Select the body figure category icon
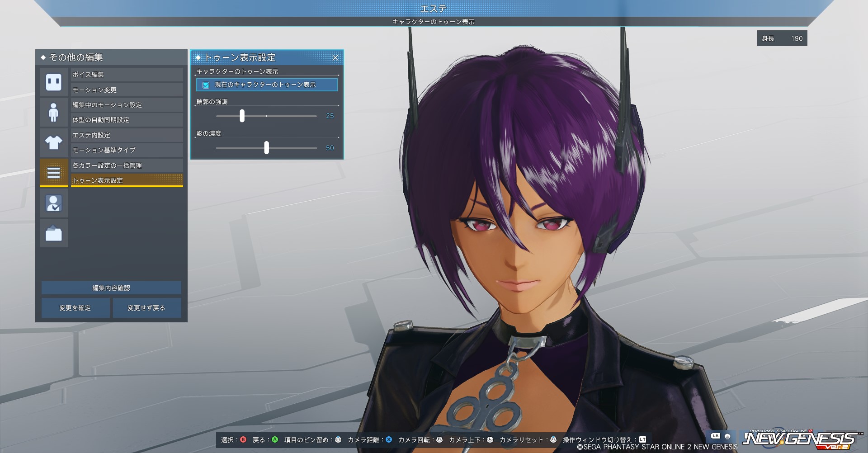The height and width of the screenshot is (453, 868). pos(54,112)
